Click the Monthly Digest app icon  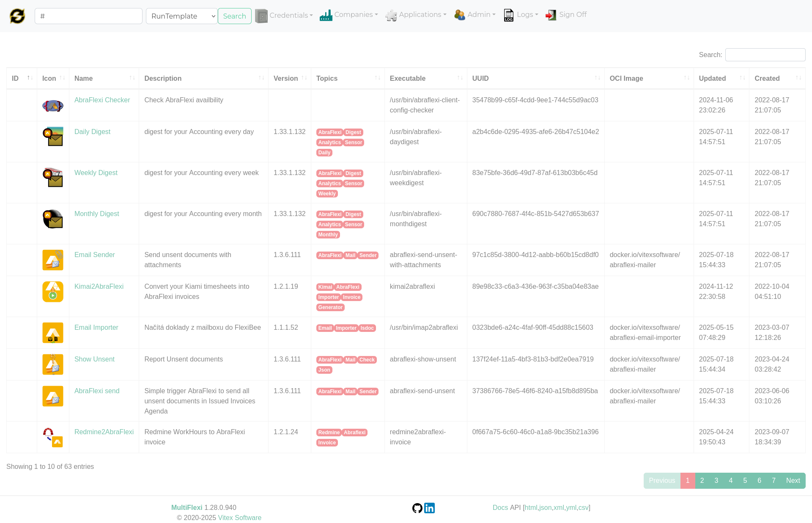coord(53,219)
